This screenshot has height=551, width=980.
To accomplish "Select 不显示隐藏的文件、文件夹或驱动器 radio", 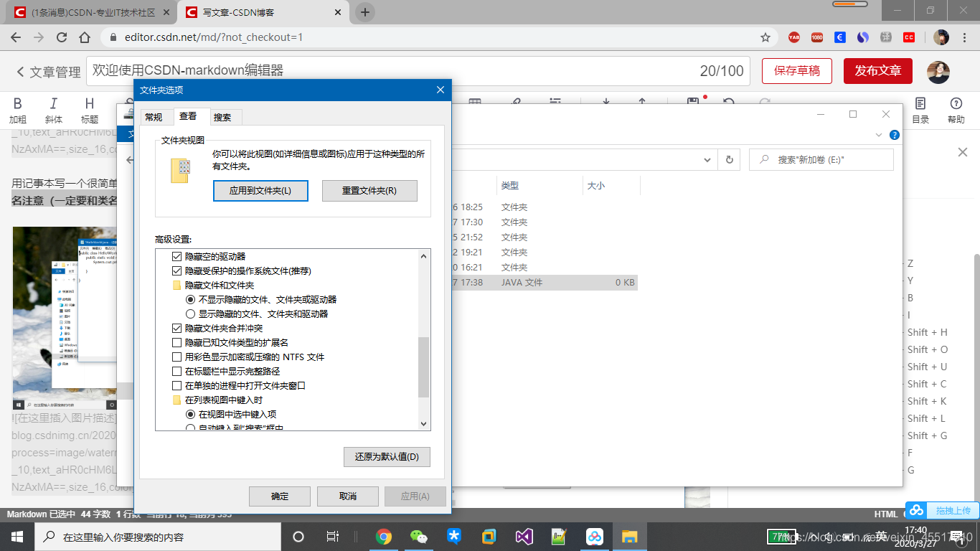I will click(190, 299).
